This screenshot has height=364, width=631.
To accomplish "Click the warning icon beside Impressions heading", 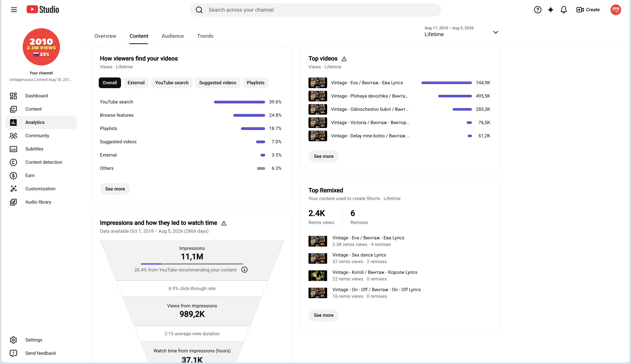I will point(224,223).
